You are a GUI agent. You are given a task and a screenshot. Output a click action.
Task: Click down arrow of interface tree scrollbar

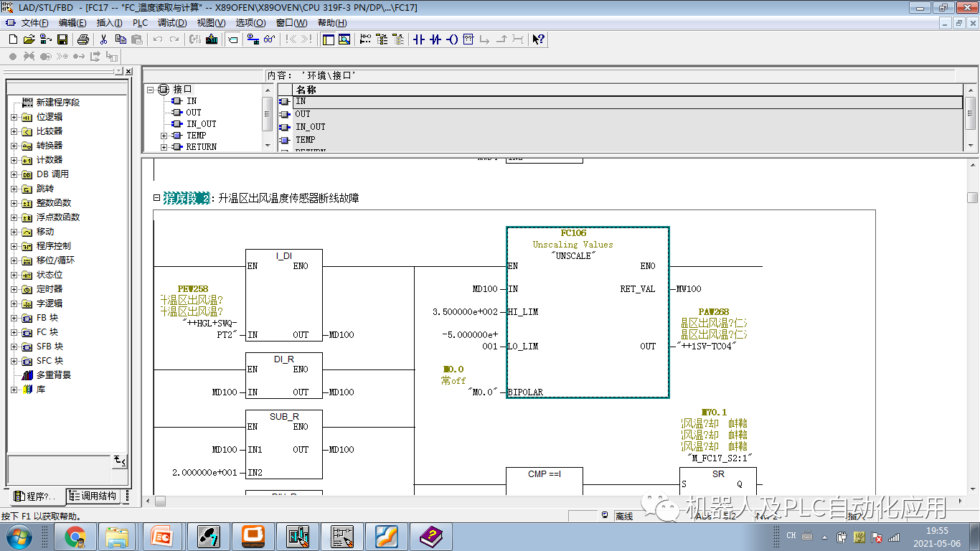tap(268, 146)
